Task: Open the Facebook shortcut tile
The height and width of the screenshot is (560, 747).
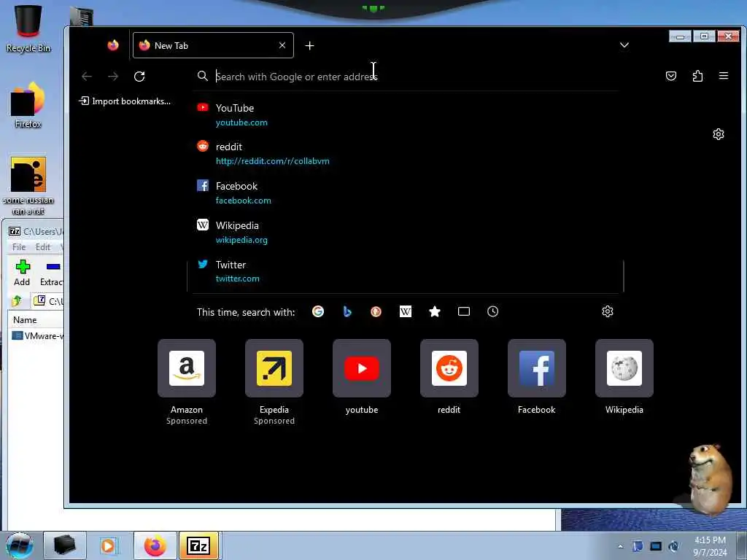Action: point(536,368)
